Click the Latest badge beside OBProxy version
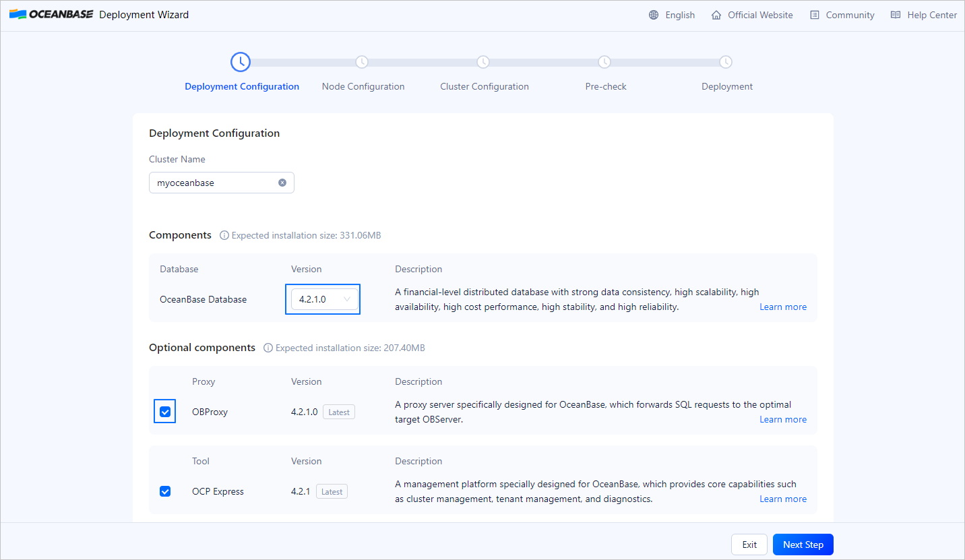 (x=338, y=412)
